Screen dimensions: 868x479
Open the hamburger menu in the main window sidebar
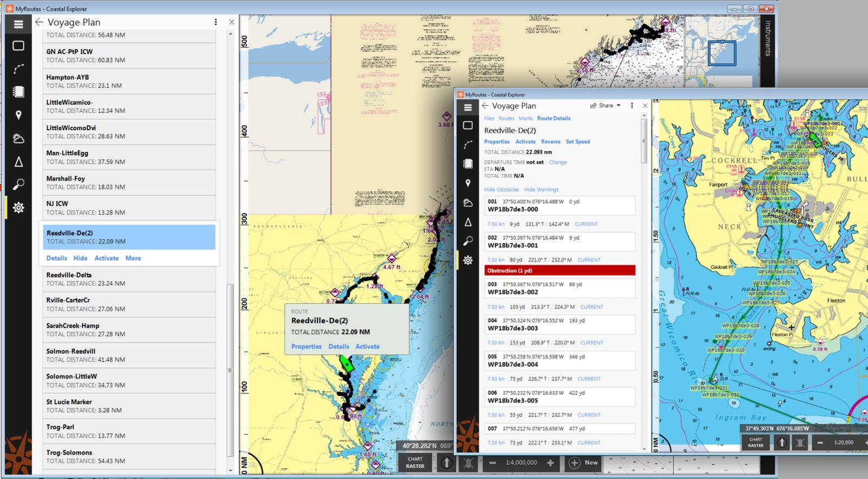click(18, 24)
